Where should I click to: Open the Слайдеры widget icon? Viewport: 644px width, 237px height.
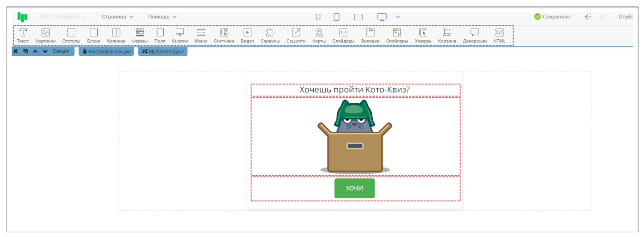click(343, 33)
